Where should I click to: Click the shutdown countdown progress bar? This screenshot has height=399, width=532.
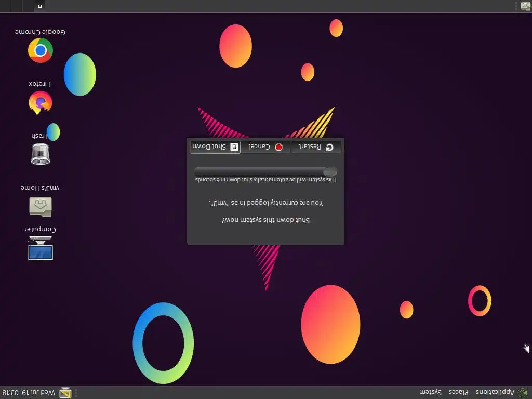265,171
